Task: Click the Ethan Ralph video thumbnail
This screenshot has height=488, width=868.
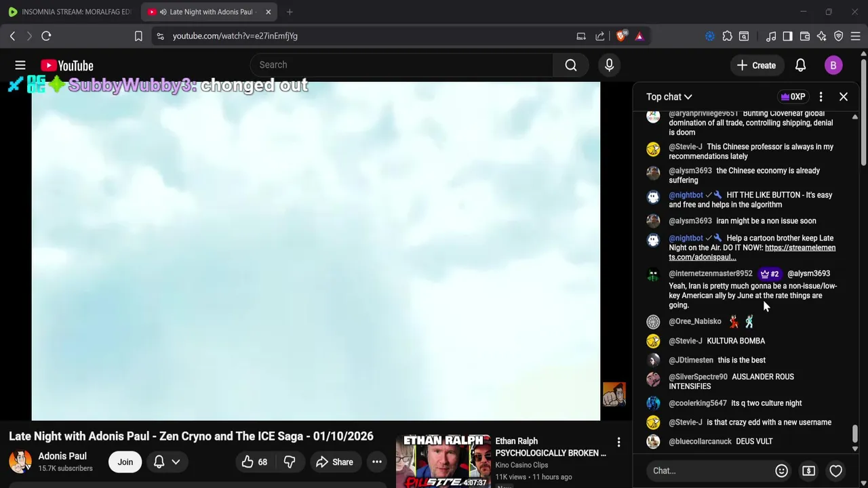Action: point(443,462)
